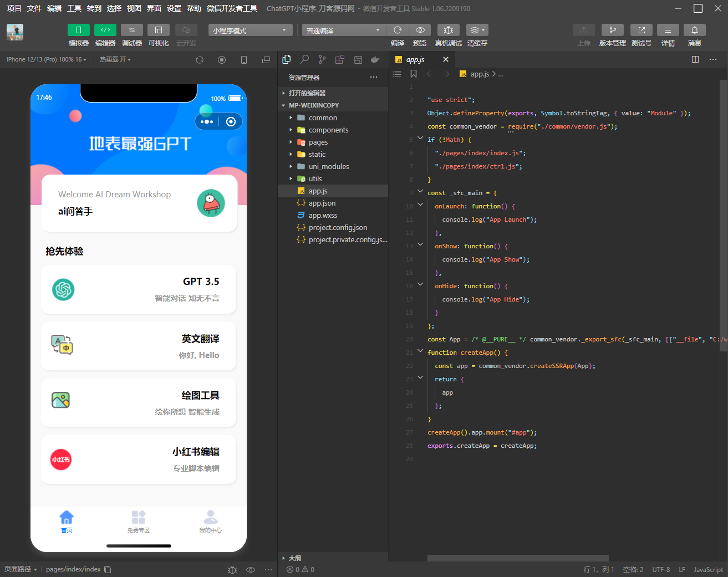Open search in the editor sidebar
This screenshot has width=728, height=577.
[x=304, y=59]
